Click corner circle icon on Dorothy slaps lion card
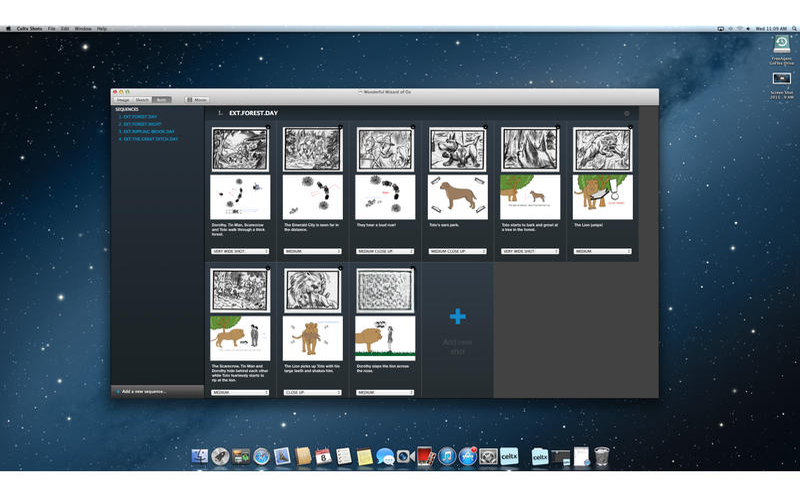This screenshot has width=800, height=500. tap(412, 268)
